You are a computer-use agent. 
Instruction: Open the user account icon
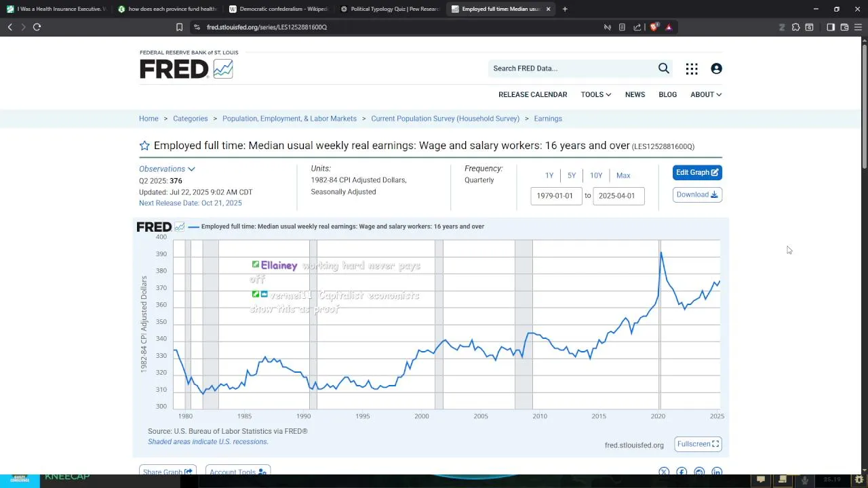point(716,68)
